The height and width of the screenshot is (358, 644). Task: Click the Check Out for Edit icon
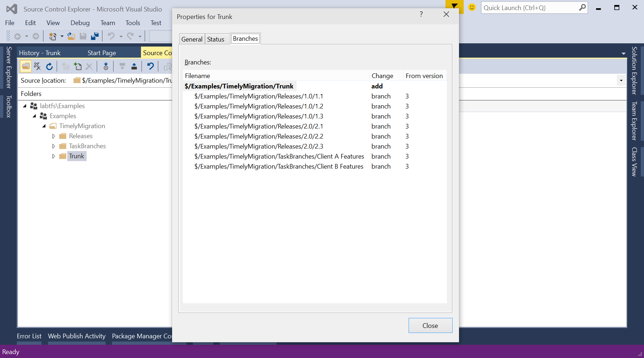point(122,66)
